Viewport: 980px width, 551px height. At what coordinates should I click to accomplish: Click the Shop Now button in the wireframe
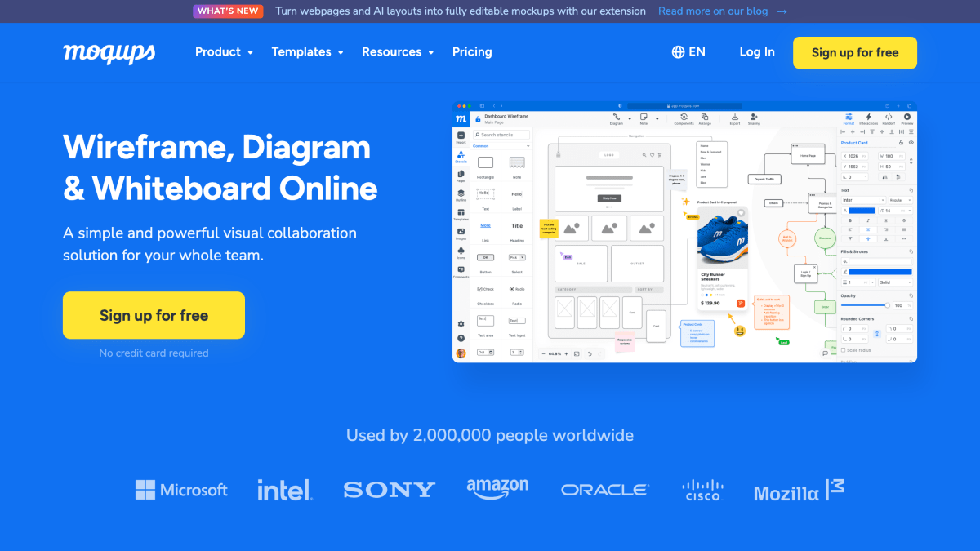609,198
